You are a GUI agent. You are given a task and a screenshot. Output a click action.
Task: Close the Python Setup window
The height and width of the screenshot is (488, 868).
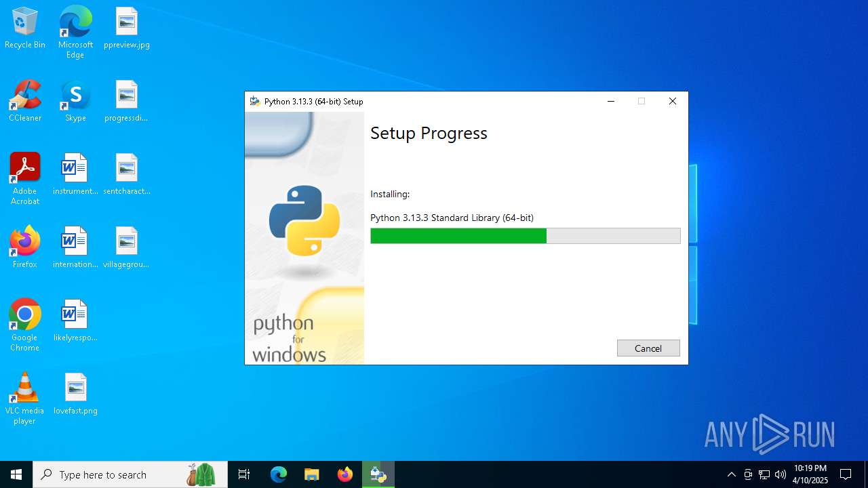coord(673,101)
